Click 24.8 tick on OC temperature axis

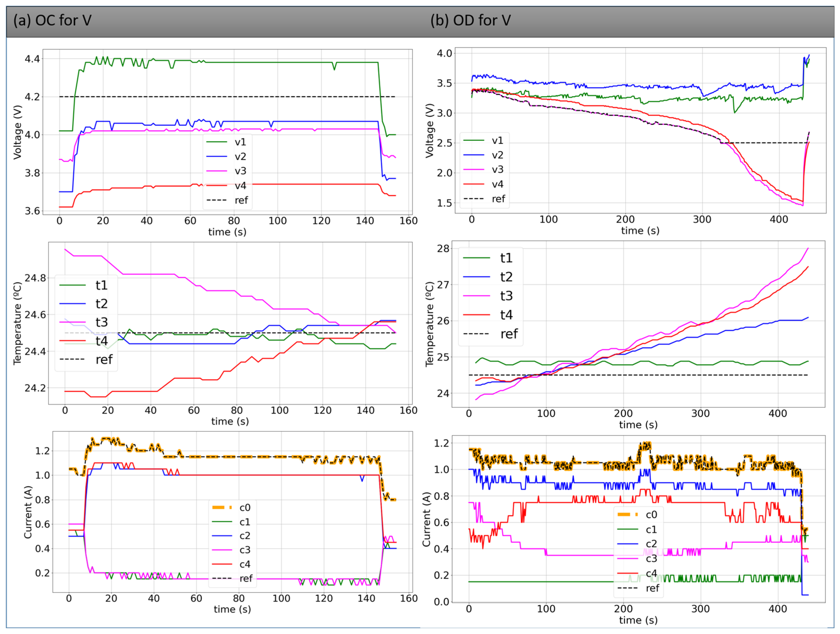click(35, 278)
